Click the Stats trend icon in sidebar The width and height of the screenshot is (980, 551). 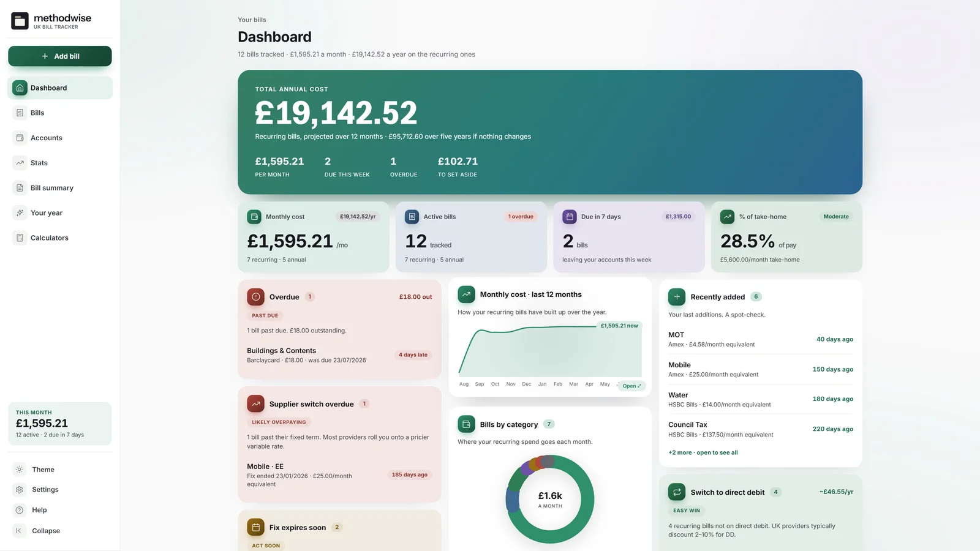pyautogui.click(x=20, y=163)
